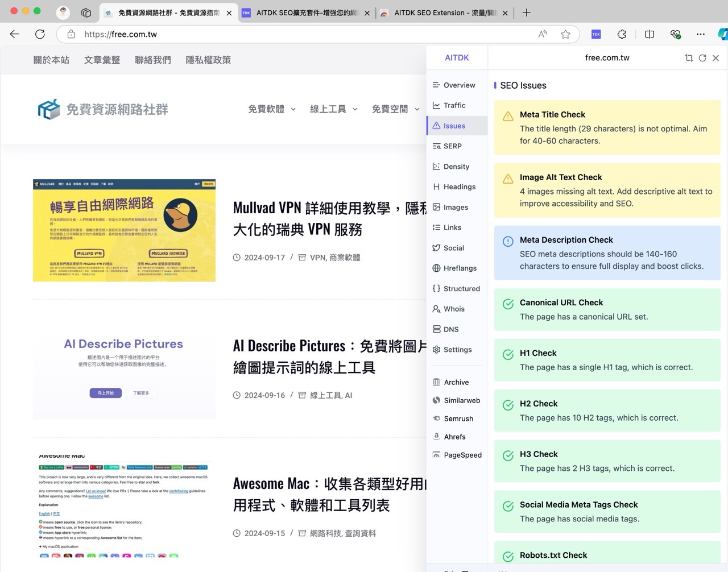Viewport: 728px width, 572px height.
Task: Click the Image Alt Text Check warning card
Action: [x=607, y=190]
